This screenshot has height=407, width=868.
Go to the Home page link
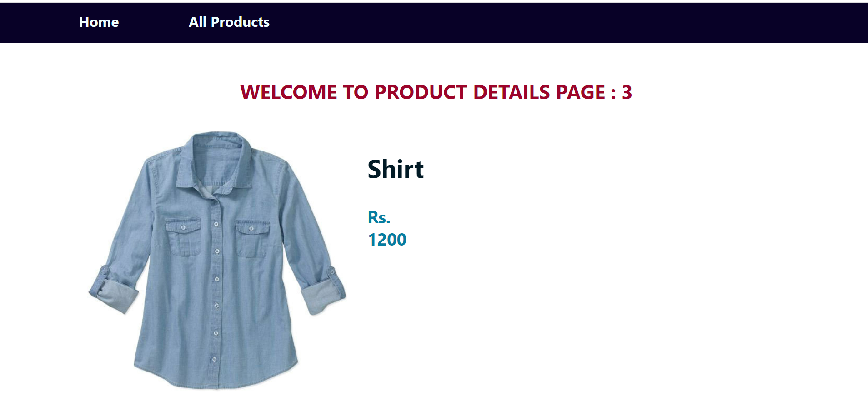99,22
